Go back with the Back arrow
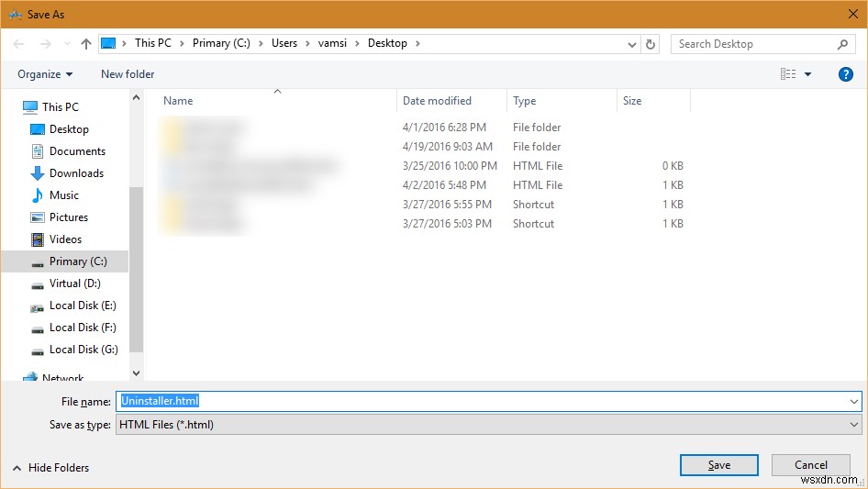The width and height of the screenshot is (868, 489). 18,44
